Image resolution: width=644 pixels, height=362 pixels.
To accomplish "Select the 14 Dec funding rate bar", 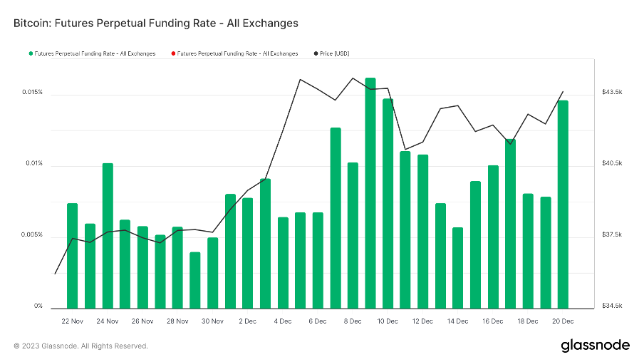I will click(457, 267).
